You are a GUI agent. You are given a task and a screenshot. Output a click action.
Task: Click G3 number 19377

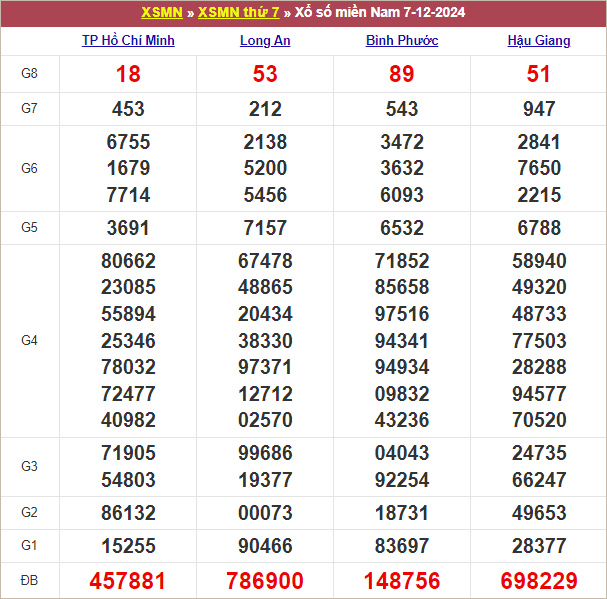coord(265,480)
